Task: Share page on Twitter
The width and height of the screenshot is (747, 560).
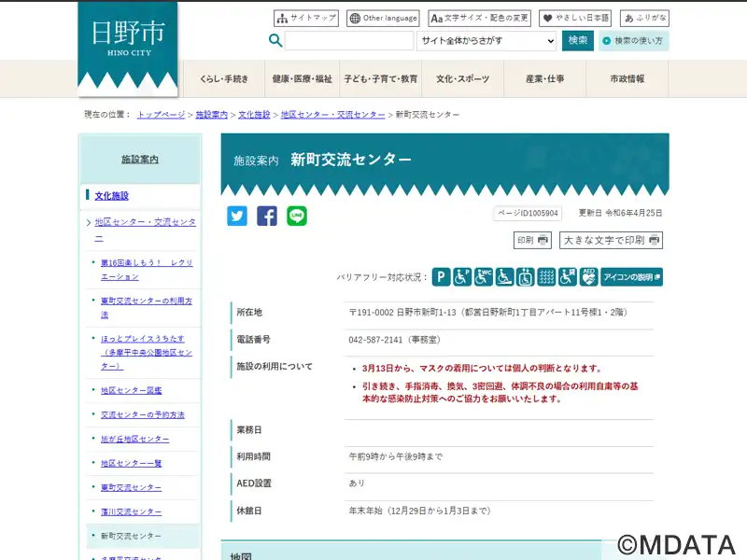Action: [237, 216]
